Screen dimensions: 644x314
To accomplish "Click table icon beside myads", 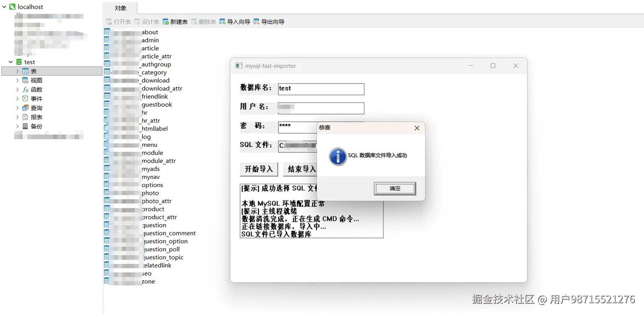I will click(107, 168).
